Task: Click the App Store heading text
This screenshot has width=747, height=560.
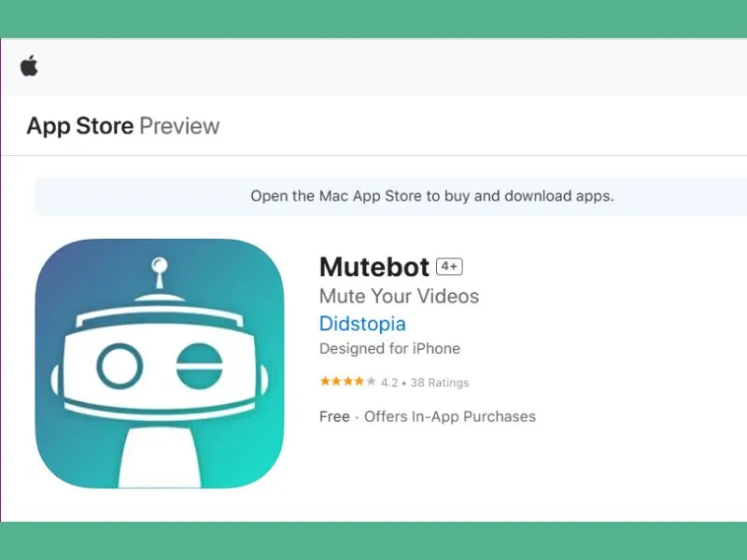Action: tap(80, 126)
